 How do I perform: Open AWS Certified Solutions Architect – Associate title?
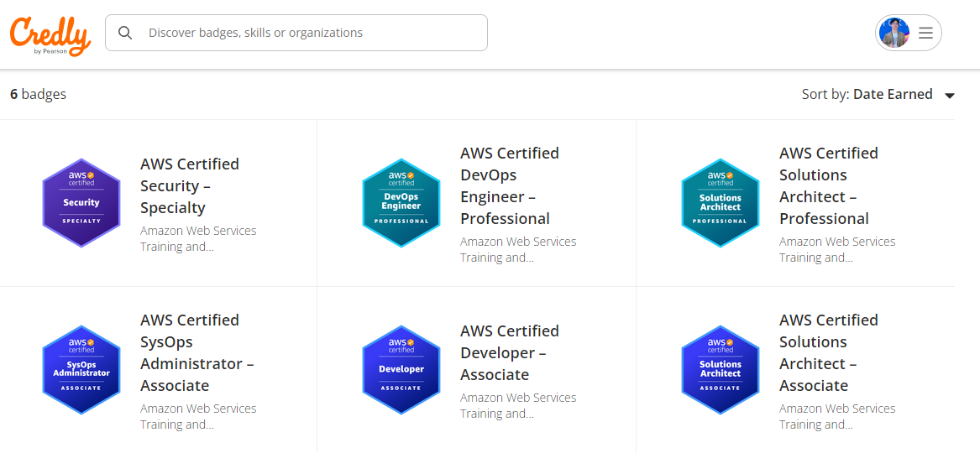tap(828, 353)
